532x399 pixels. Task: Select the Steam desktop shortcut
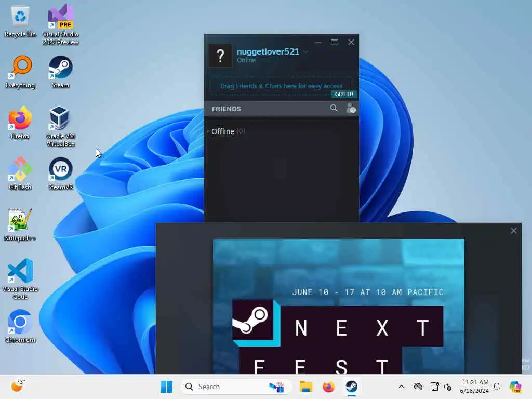tap(60, 72)
